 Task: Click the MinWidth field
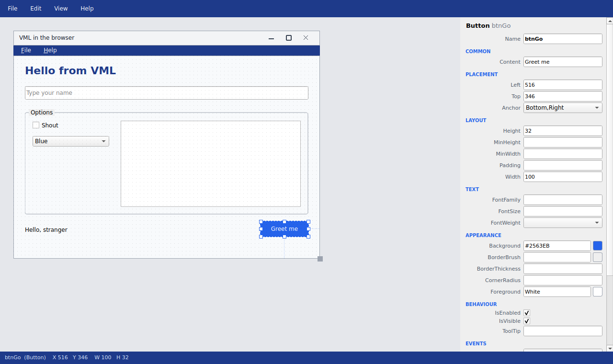563,154
